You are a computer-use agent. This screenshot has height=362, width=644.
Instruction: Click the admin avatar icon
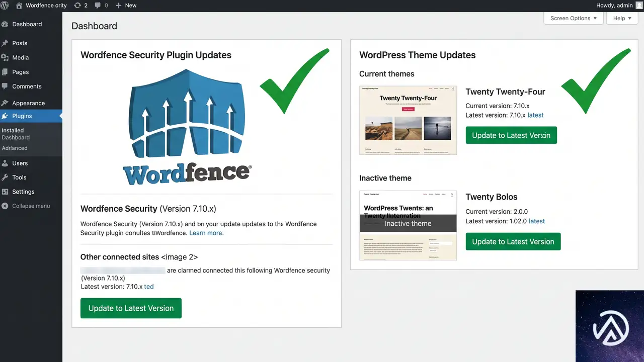tap(639, 5)
